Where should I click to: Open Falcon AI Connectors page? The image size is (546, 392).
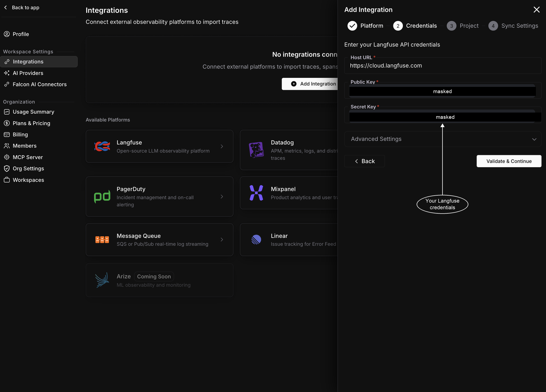tap(39, 84)
